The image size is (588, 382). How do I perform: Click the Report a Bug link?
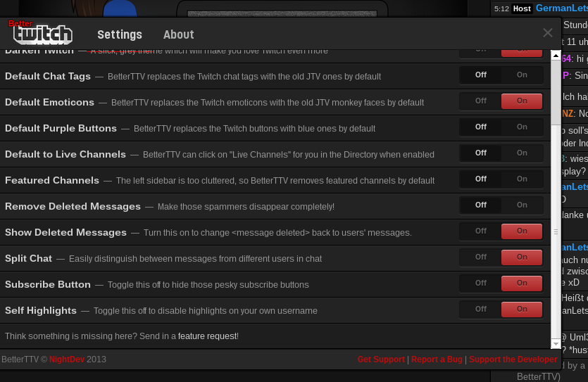click(x=437, y=359)
